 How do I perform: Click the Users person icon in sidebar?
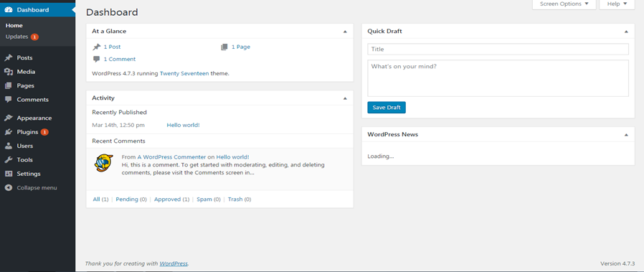8,146
